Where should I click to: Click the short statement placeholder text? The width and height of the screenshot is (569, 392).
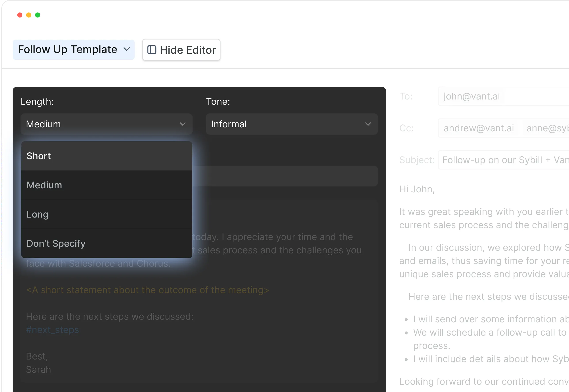[x=148, y=290]
